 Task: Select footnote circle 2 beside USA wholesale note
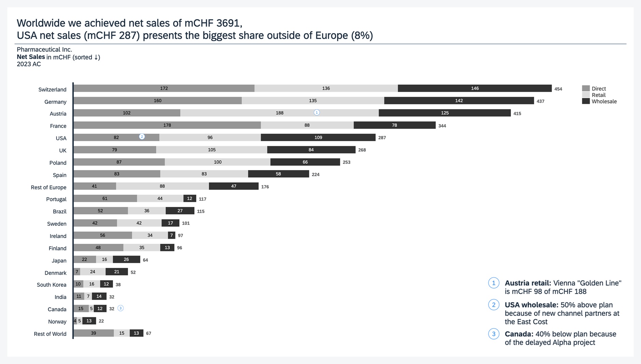(x=493, y=305)
